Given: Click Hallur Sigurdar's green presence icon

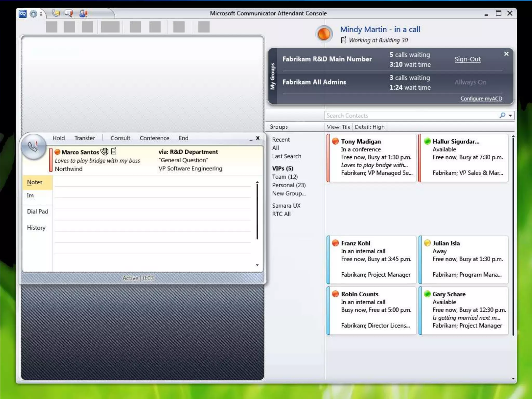Looking at the screenshot, I should click(427, 141).
